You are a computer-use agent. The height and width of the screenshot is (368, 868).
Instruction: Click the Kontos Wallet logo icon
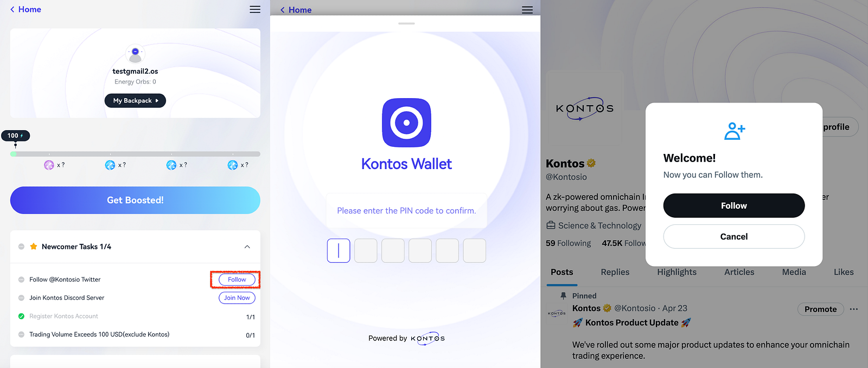406,122
